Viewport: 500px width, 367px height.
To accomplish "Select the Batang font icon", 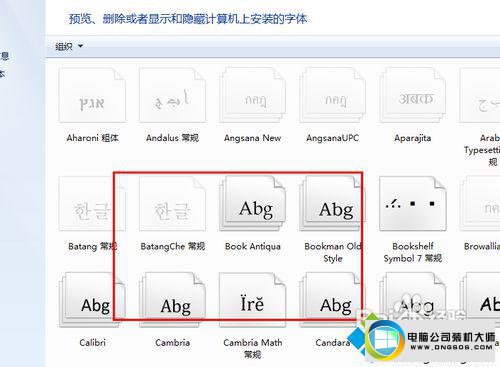I will coord(92,204).
